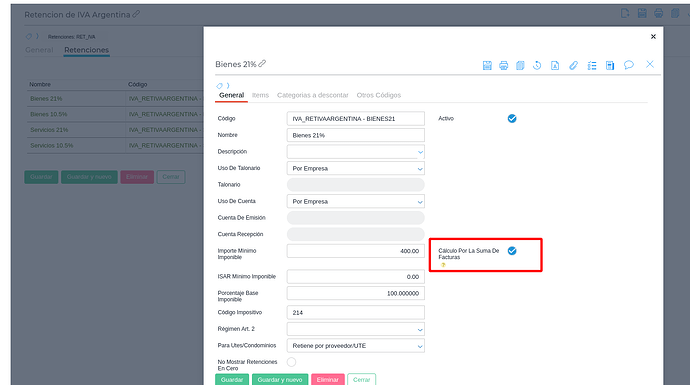690x385 pixels.
Task: Select the Servicios 21% row in the background table
Action: click(115, 130)
